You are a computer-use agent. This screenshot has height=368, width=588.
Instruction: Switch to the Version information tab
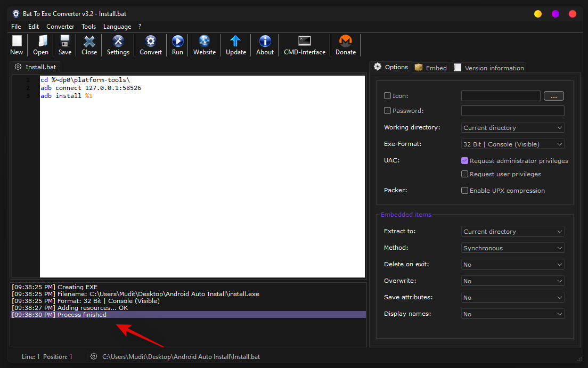[x=489, y=68]
